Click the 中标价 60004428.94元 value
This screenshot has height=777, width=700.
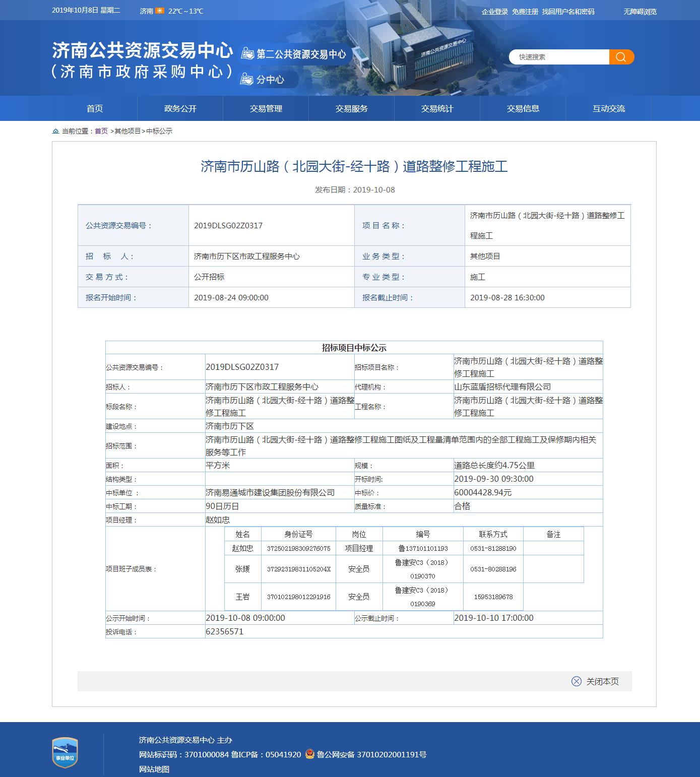coord(483,492)
